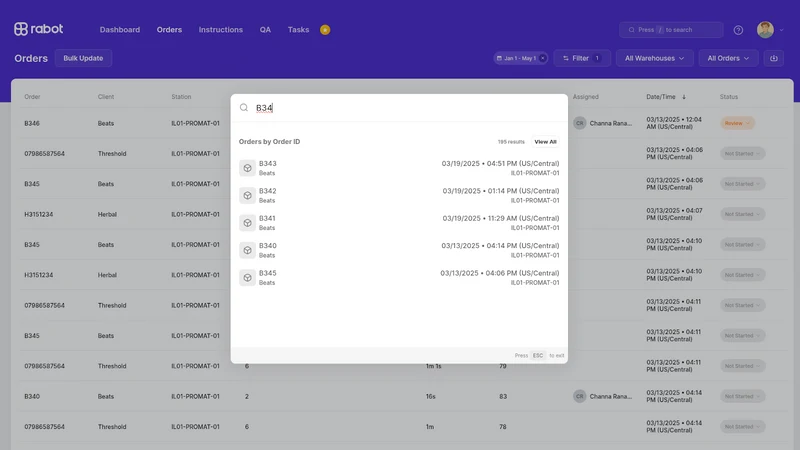Viewport: 800px width, 450px height.
Task: Open the Not Started dropdown for 04:07 Herbal order
Action: click(742, 214)
